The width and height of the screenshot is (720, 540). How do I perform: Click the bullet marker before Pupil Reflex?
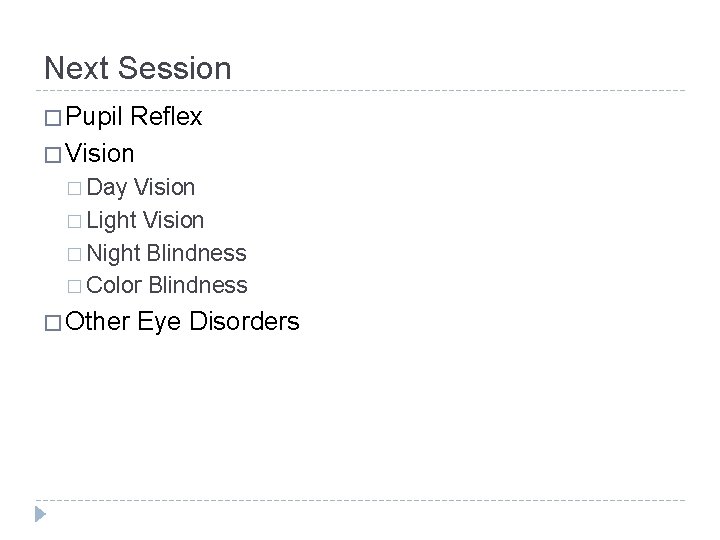53,119
